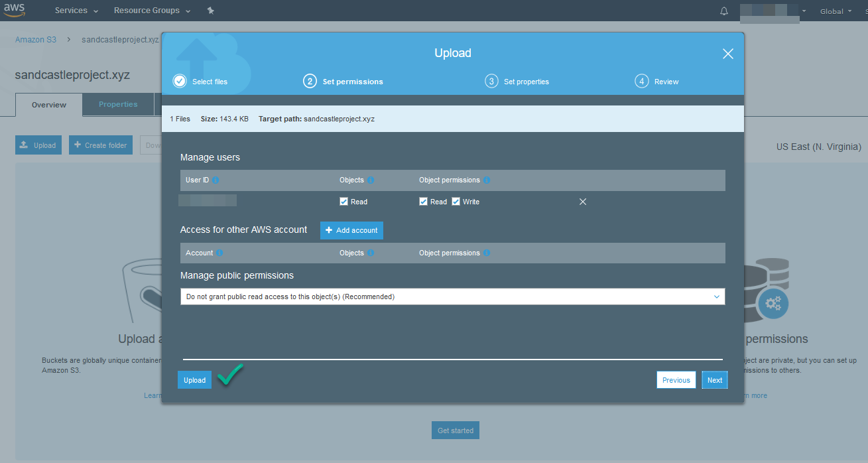
Task: Click the Previous button
Action: coord(676,380)
